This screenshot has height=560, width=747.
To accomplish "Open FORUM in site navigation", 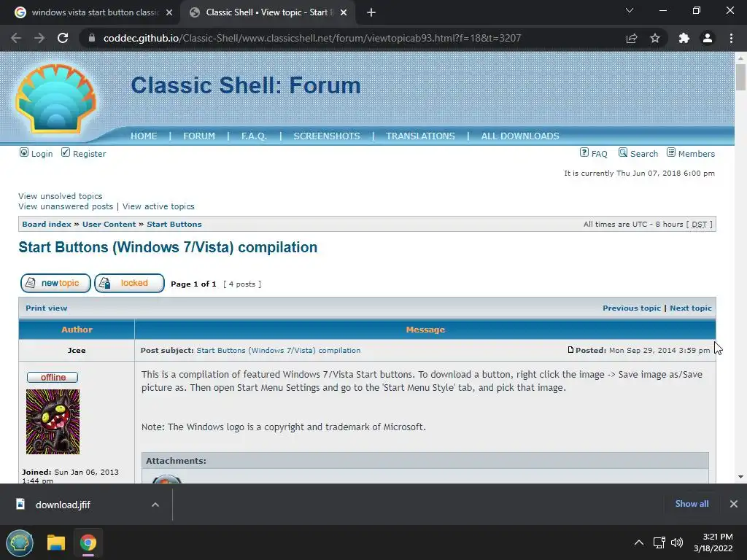I will coord(199,136).
